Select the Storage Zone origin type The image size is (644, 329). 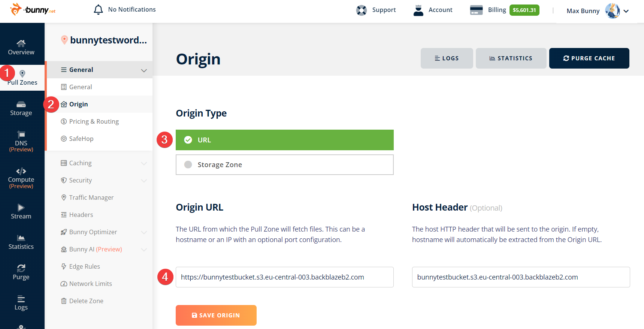point(285,165)
